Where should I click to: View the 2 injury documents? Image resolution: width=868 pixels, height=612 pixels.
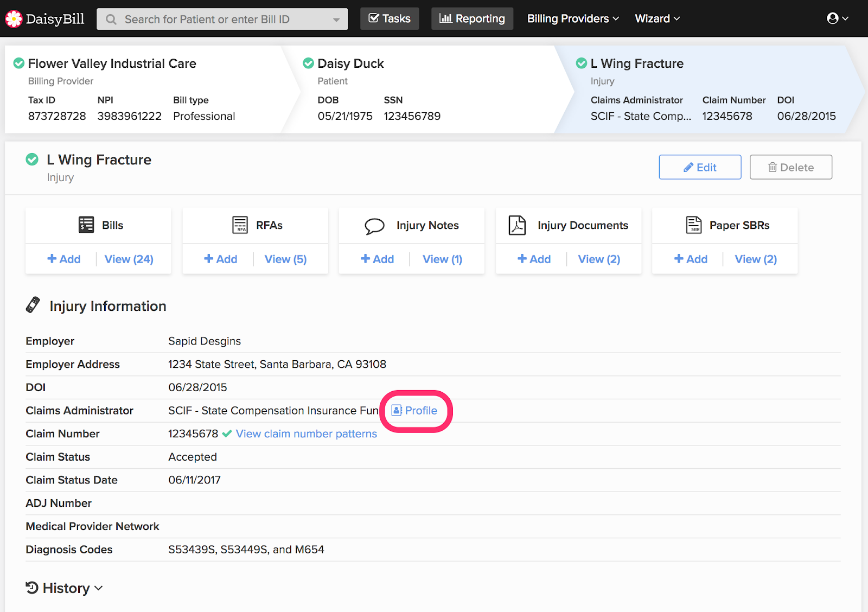(x=599, y=259)
